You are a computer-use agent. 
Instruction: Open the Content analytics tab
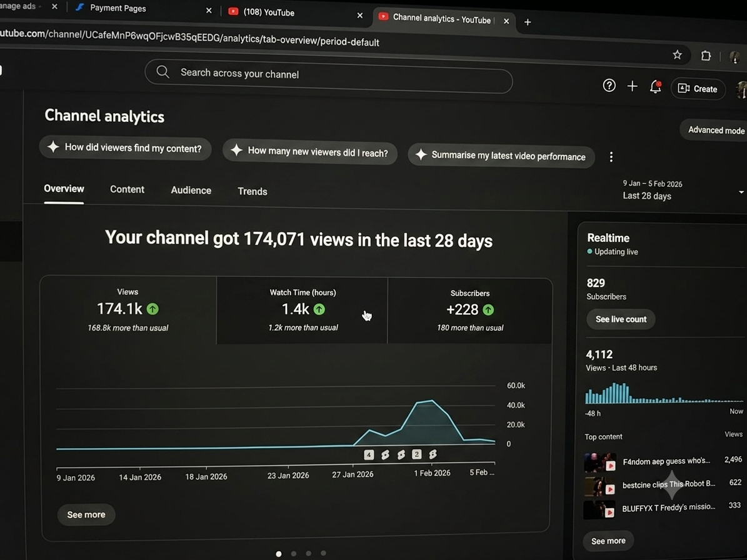[127, 189]
